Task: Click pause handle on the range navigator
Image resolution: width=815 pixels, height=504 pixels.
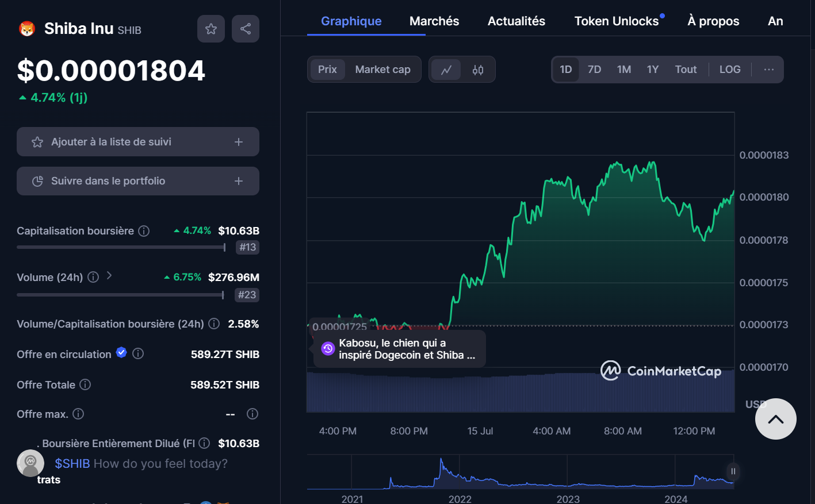Action: click(733, 471)
